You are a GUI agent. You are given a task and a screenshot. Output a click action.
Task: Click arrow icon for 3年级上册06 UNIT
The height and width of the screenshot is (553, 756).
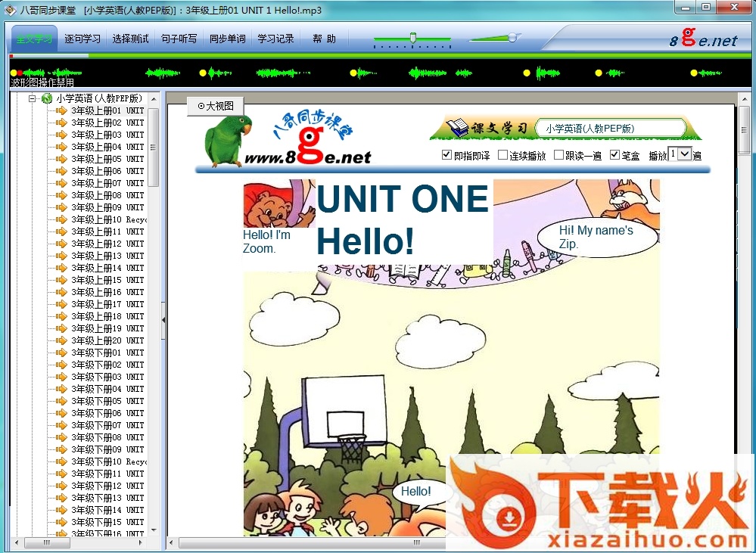(61, 171)
